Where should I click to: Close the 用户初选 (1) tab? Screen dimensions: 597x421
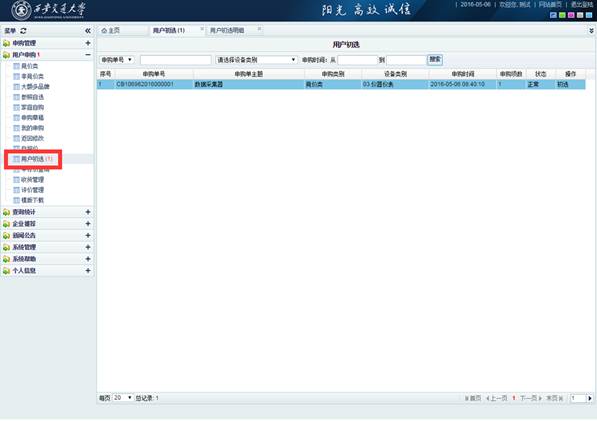pyautogui.click(x=202, y=29)
